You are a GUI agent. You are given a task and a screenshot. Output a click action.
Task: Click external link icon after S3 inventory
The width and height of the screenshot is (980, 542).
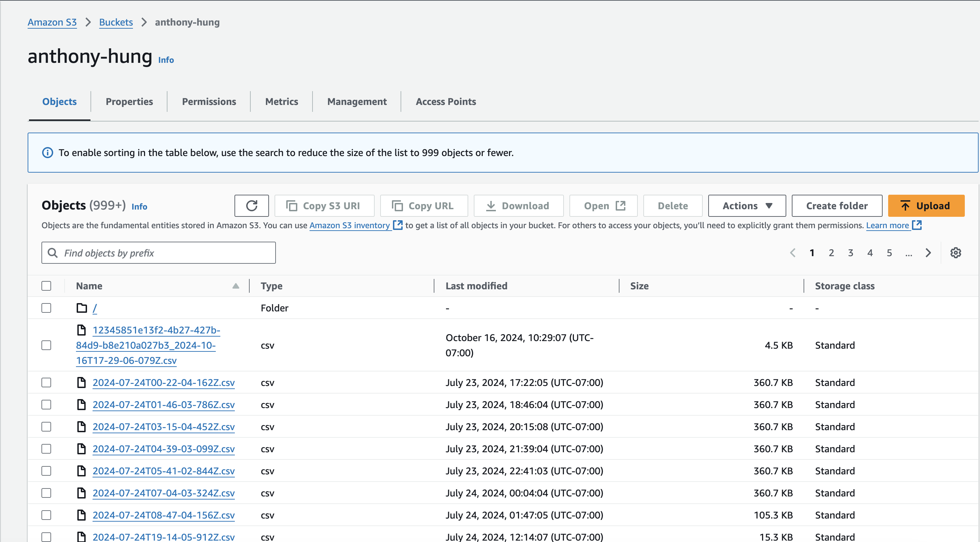click(x=397, y=225)
